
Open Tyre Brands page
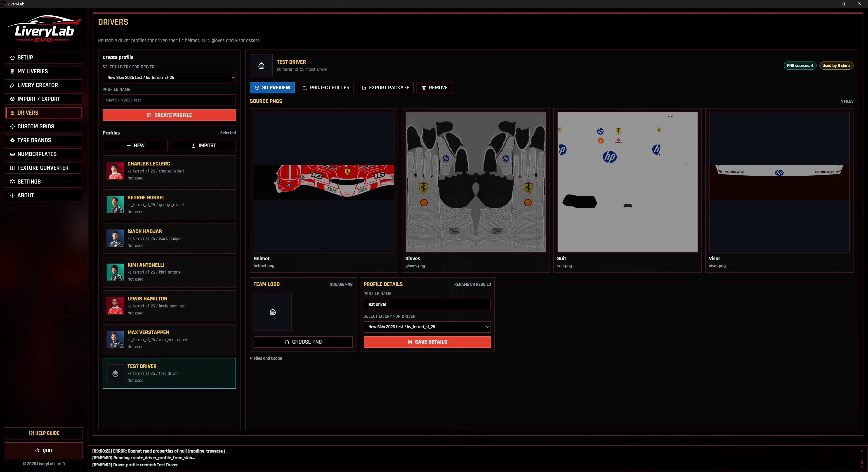click(x=43, y=140)
